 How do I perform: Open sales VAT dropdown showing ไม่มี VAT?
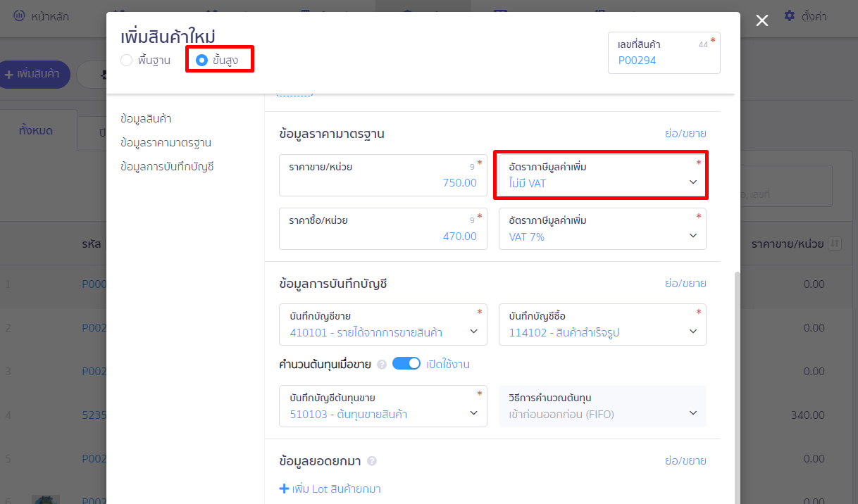pos(601,175)
